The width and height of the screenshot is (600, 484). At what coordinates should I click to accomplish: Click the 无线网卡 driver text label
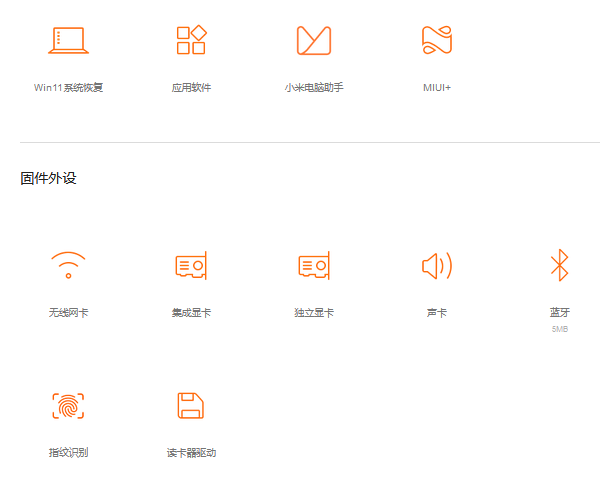(x=68, y=313)
